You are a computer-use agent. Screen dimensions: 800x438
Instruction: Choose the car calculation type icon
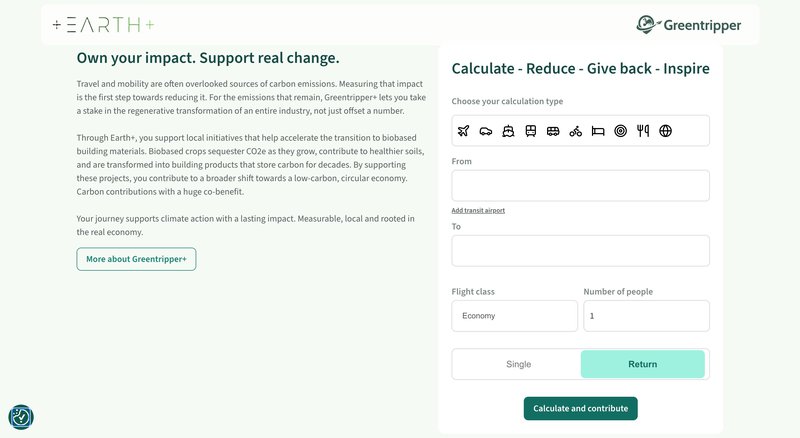pos(486,131)
